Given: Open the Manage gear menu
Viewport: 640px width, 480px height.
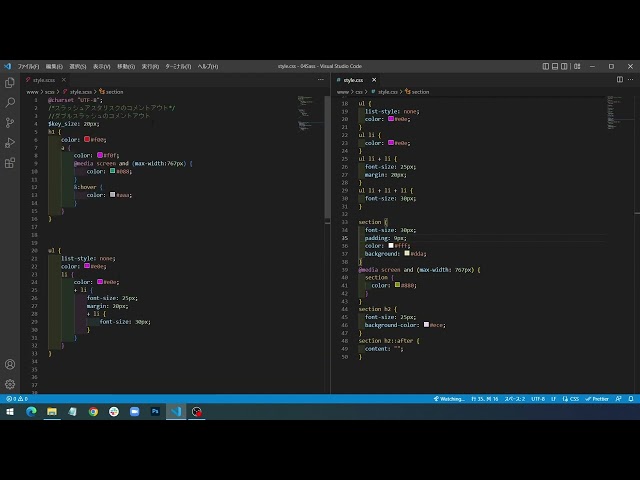Looking at the screenshot, I should (10, 384).
